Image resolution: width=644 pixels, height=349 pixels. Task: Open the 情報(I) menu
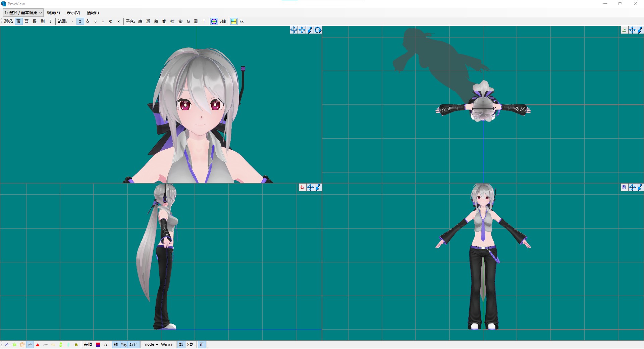click(93, 12)
